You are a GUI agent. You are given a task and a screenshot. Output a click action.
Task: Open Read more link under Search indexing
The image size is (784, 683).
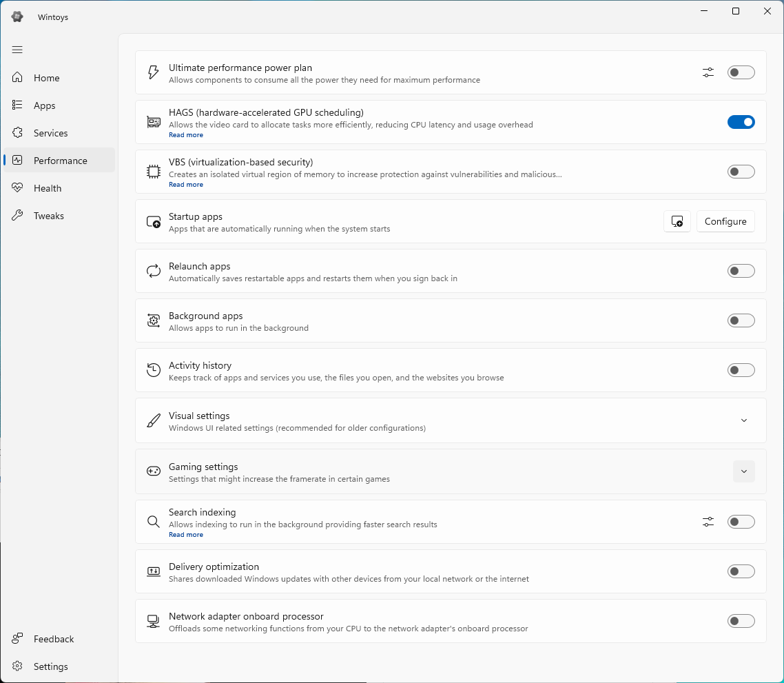tap(186, 535)
